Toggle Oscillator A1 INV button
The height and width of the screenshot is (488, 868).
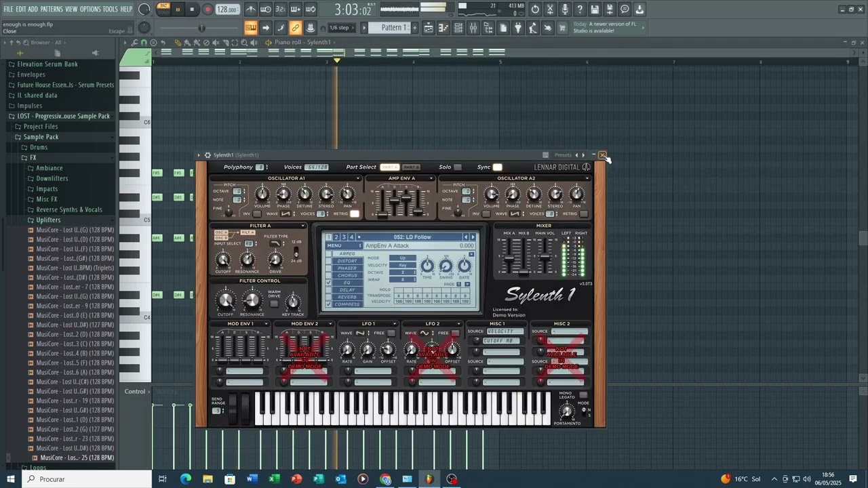pyautogui.click(x=258, y=214)
